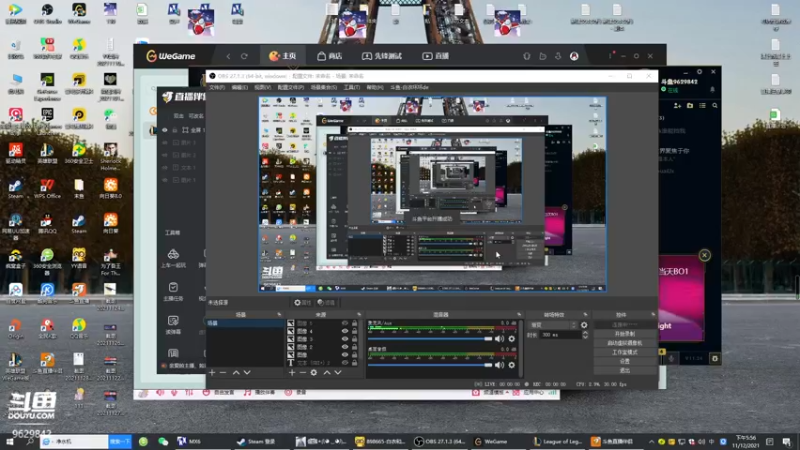This screenshot has width=800, height=450.
Task: Open the OBS 文件(F) menu
Action: tap(217, 88)
